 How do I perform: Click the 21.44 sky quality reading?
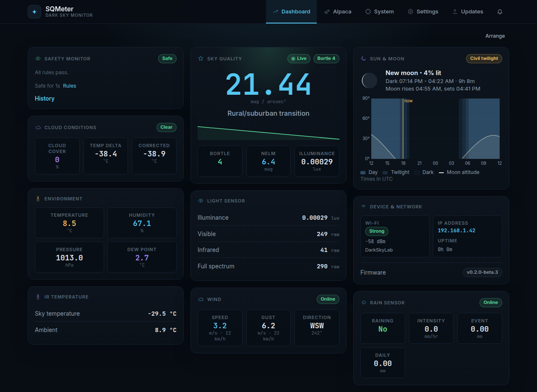[x=268, y=84]
